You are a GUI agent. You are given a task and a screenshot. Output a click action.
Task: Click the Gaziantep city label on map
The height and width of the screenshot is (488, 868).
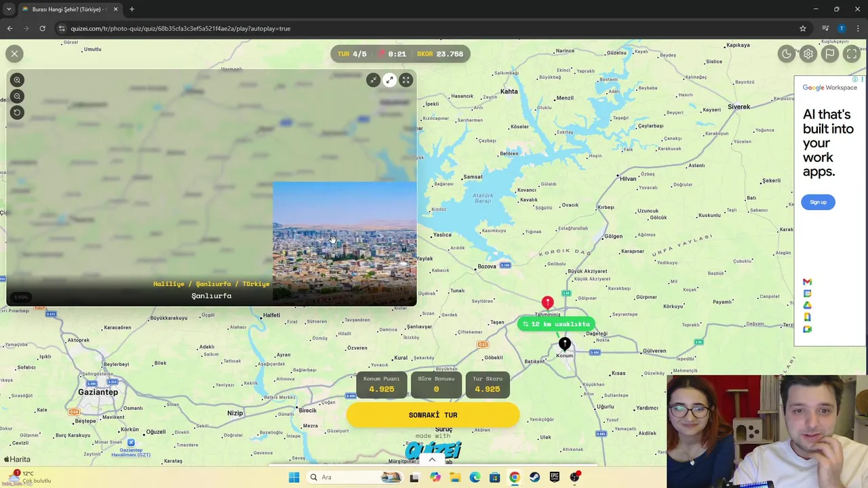98,392
